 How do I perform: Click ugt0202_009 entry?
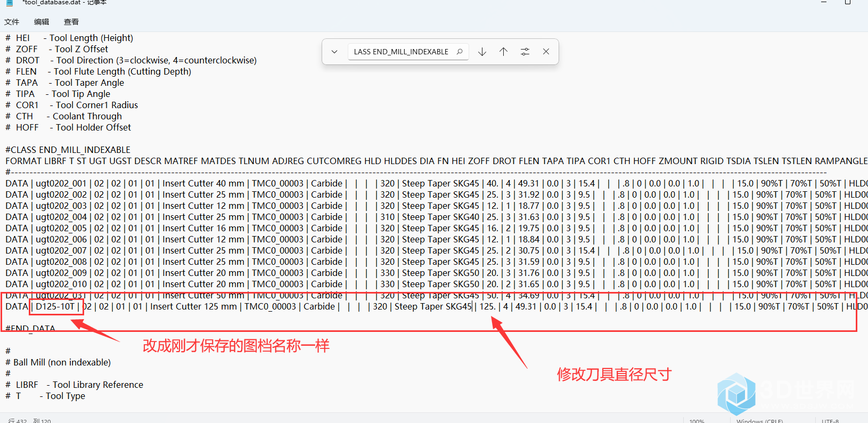[61, 273]
